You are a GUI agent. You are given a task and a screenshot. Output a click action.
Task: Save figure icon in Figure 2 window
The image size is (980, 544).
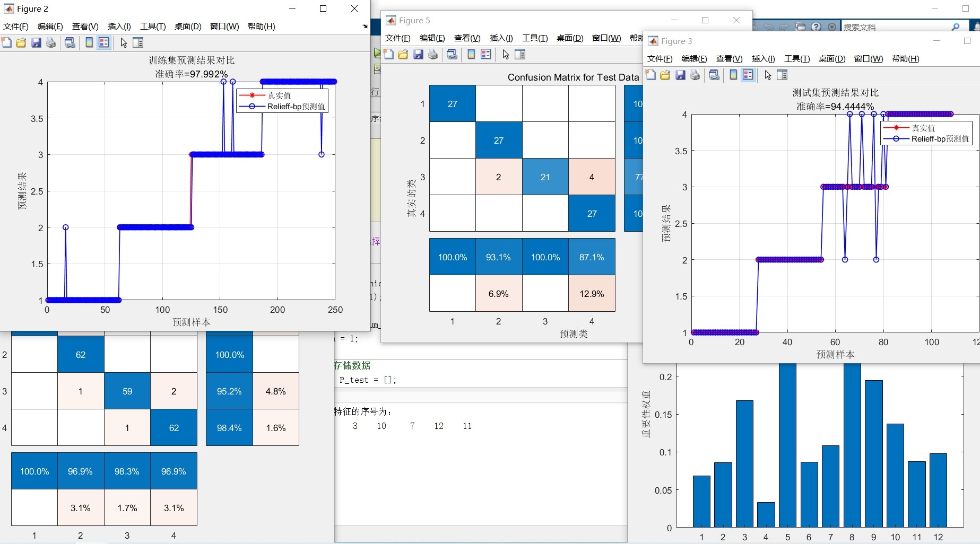coord(36,43)
